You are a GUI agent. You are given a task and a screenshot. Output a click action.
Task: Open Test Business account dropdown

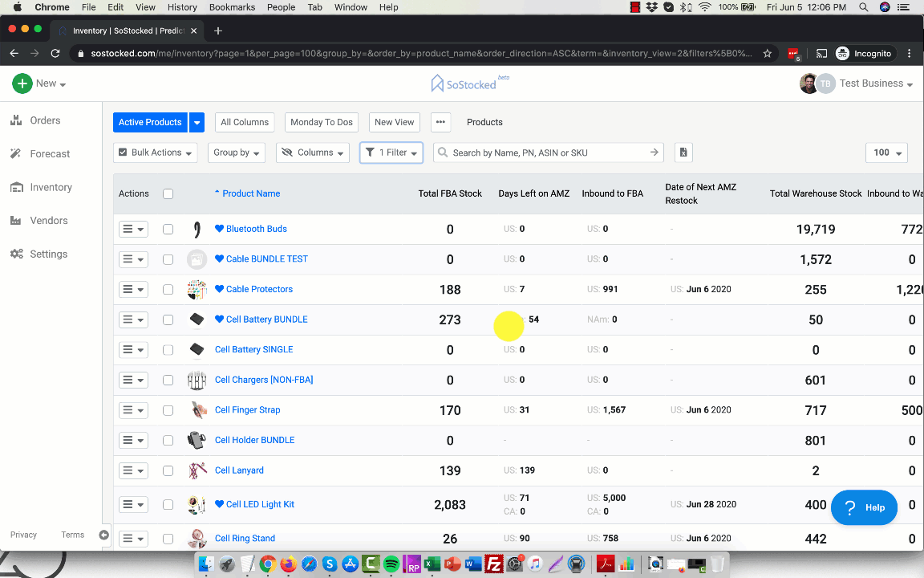click(x=876, y=83)
